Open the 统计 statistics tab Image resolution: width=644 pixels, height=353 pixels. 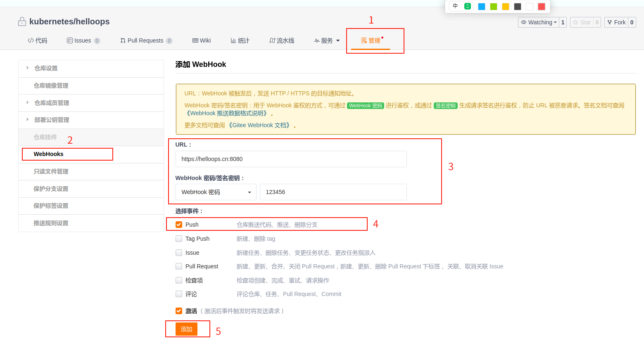pos(240,40)
